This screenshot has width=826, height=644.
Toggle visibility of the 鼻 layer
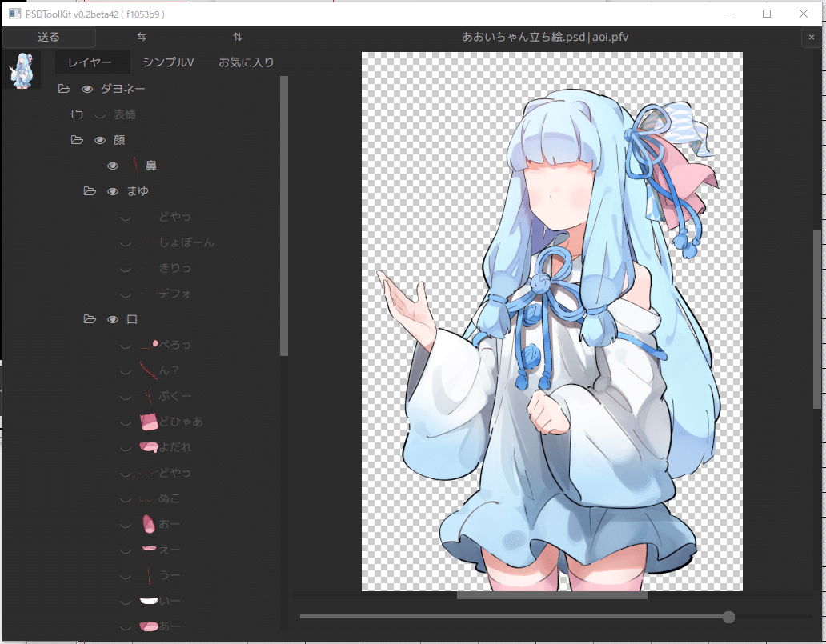point(113,166)
